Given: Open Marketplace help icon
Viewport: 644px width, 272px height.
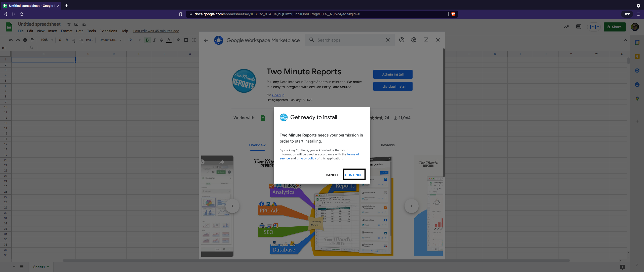Looking at the screenshot, I should click(402, 40).
